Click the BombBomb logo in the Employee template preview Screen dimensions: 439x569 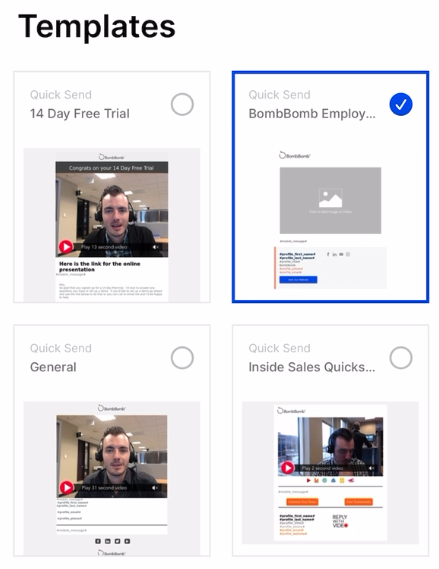point(295,156)
